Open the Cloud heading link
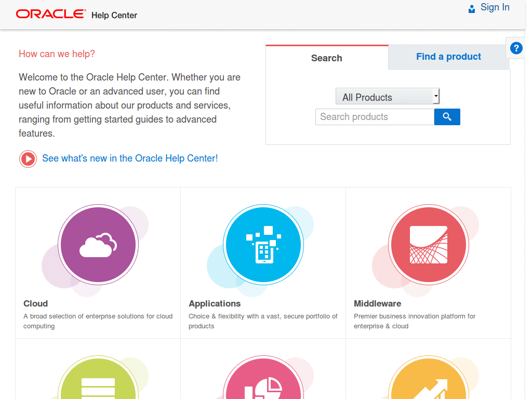 (36, 303)
